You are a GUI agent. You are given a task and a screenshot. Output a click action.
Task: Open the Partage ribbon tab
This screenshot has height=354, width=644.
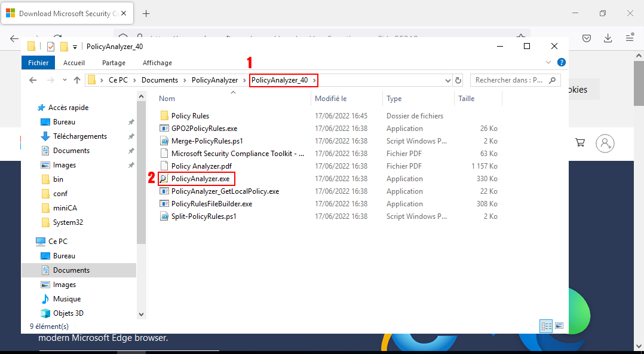point(114,63)
